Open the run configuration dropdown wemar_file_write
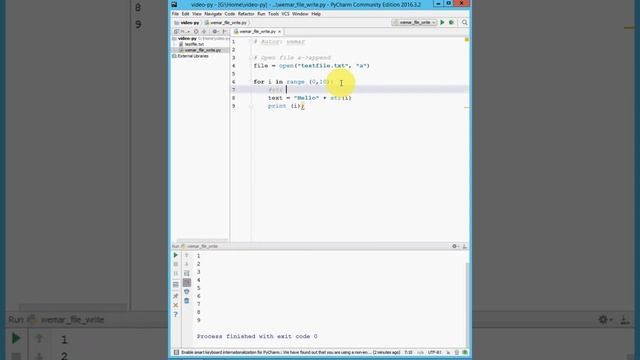This screenshot has height=360, width=640. (414, 22)
